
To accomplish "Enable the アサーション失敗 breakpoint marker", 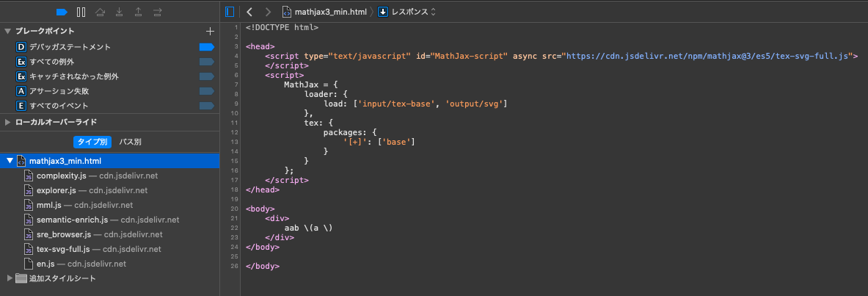I will coord(206,91).
